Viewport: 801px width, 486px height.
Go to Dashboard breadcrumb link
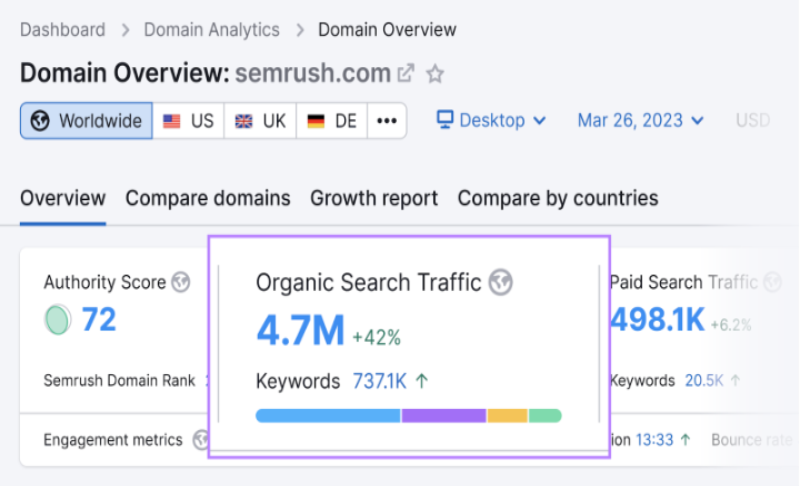[x=62, y=29]
